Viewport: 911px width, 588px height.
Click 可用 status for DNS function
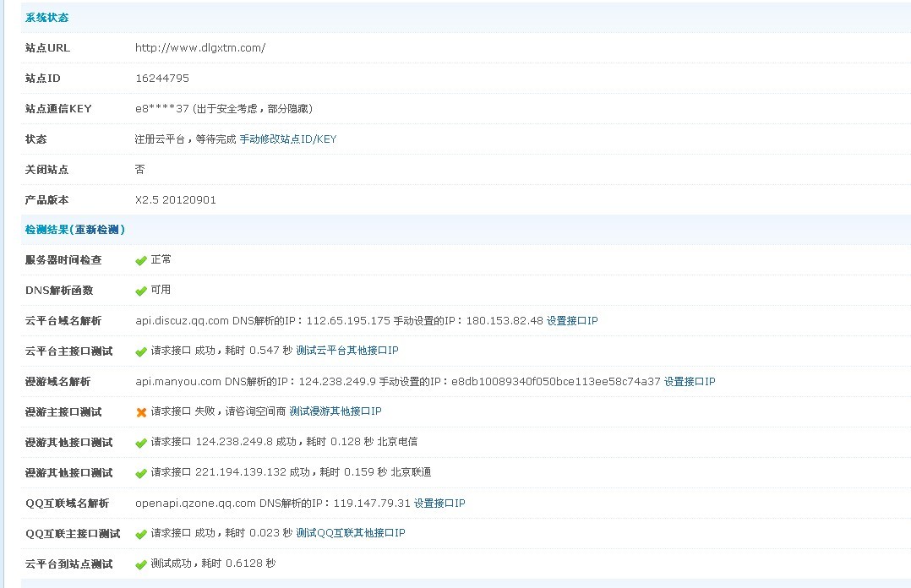[x=161, y=289]
